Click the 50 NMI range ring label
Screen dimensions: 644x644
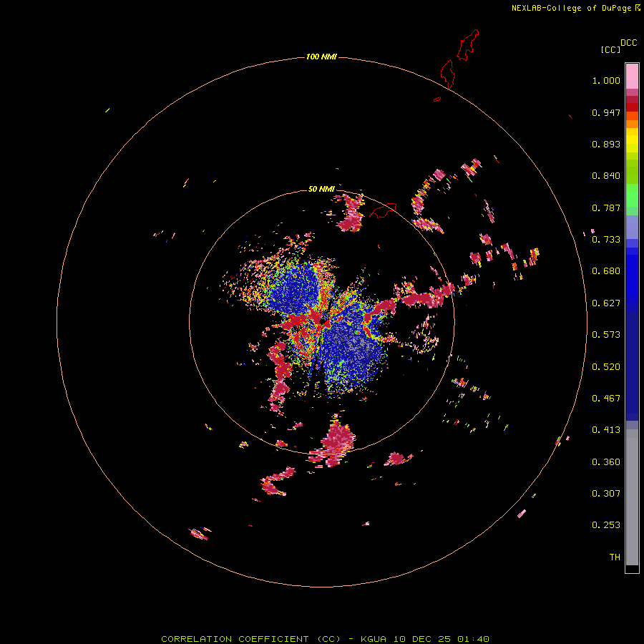pyautogui.click(x=321, y=189)
